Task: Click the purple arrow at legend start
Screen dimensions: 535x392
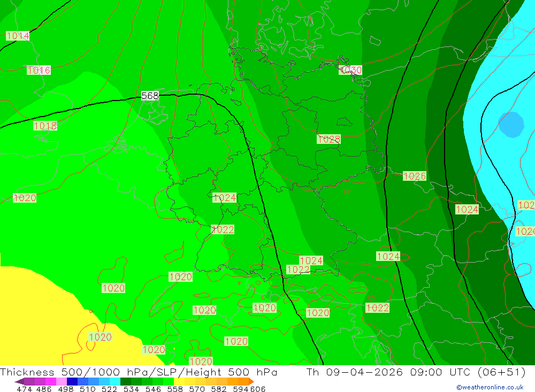Action: [x=19, y=381]
